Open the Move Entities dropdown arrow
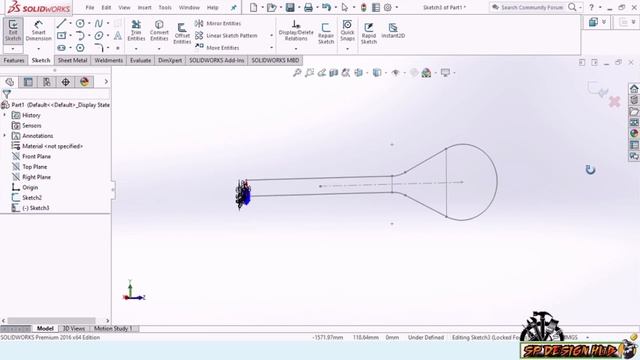Image resolution: width=640 pixels, height=360 pixels. click(x=271, y=48)
